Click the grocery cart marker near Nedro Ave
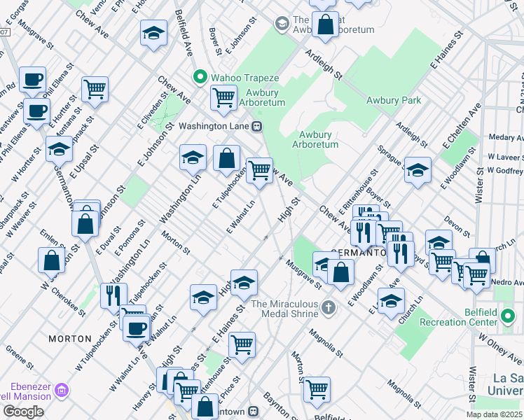524x420 pixels. [x=477, y=277]
